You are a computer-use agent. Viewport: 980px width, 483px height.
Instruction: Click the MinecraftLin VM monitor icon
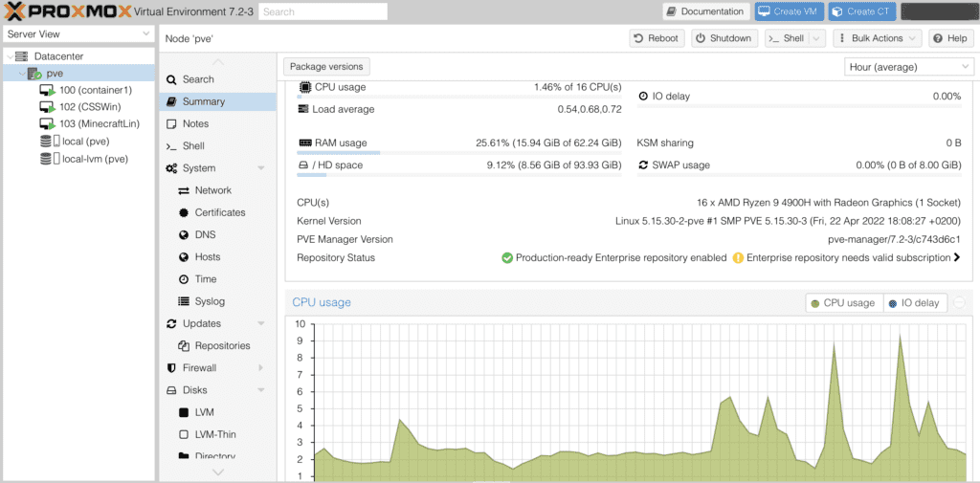click(x=48, y=123)
